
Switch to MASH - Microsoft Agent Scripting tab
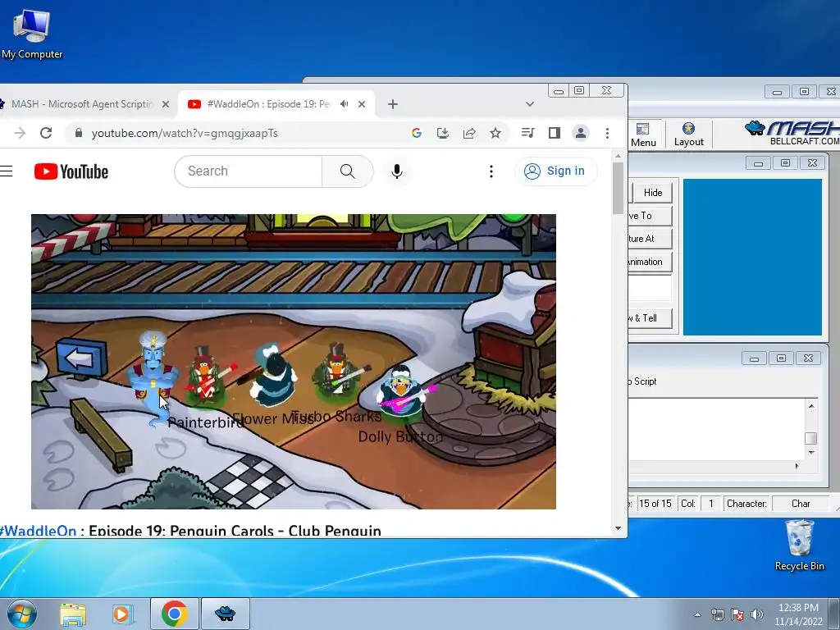[83, 104]
